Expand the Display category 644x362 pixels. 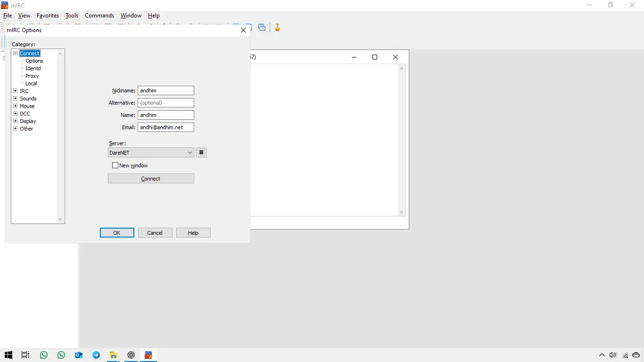point(15,121)
